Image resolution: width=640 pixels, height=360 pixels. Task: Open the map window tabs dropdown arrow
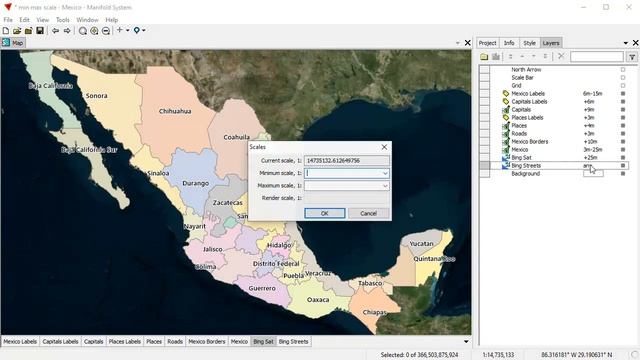[x=457, y=43]
